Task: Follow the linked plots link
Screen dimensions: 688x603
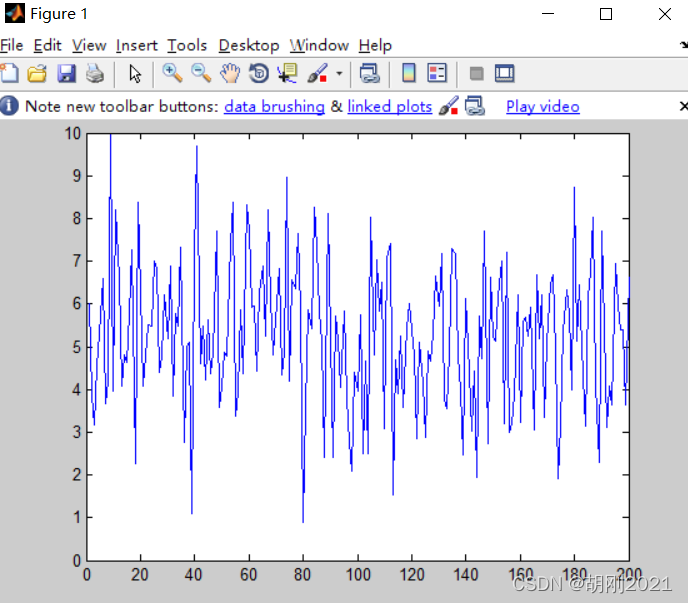Action: pyautogui.click(x=390, y=107)
